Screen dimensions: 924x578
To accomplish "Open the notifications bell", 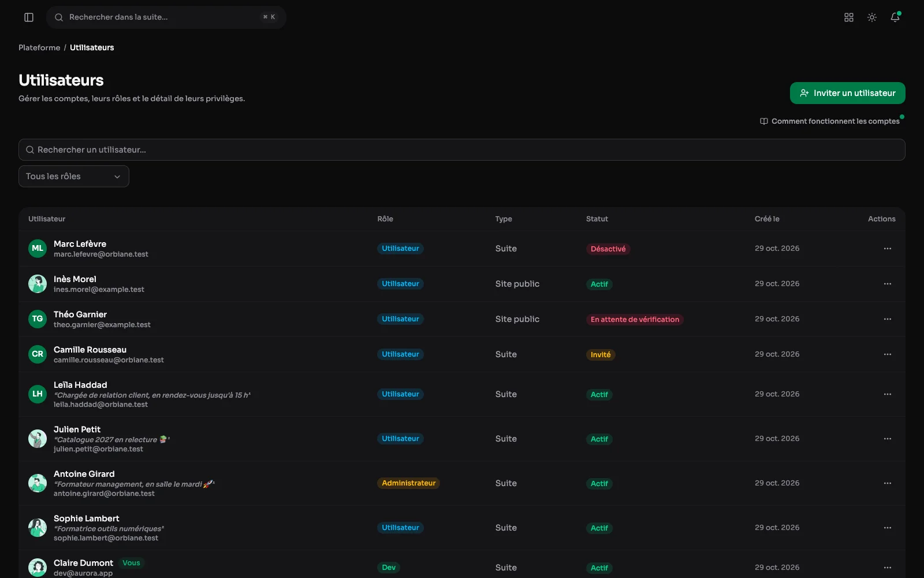I will (895, 17).
